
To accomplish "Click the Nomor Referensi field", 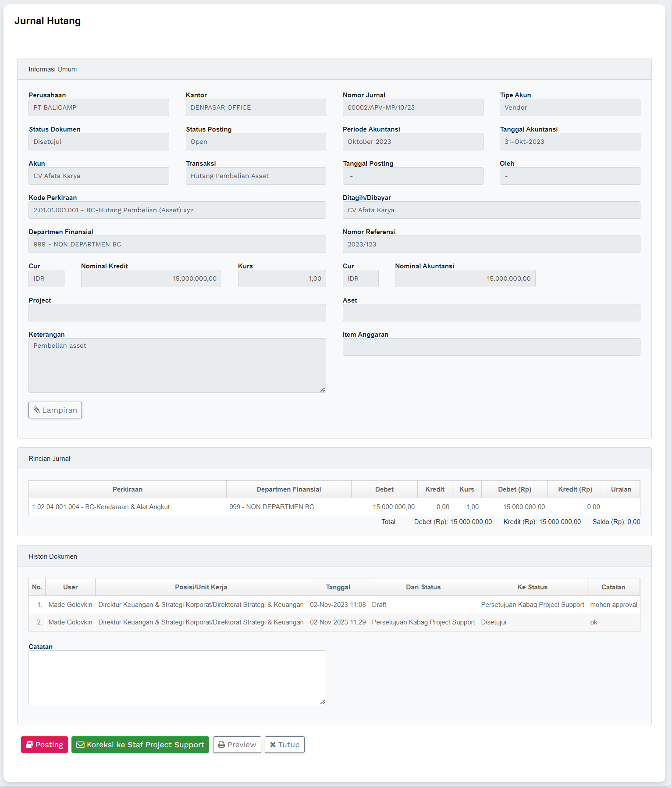I will 491,244.
